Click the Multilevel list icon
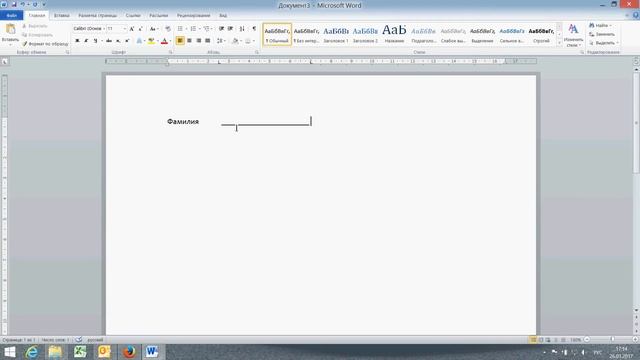 [208, 29]
